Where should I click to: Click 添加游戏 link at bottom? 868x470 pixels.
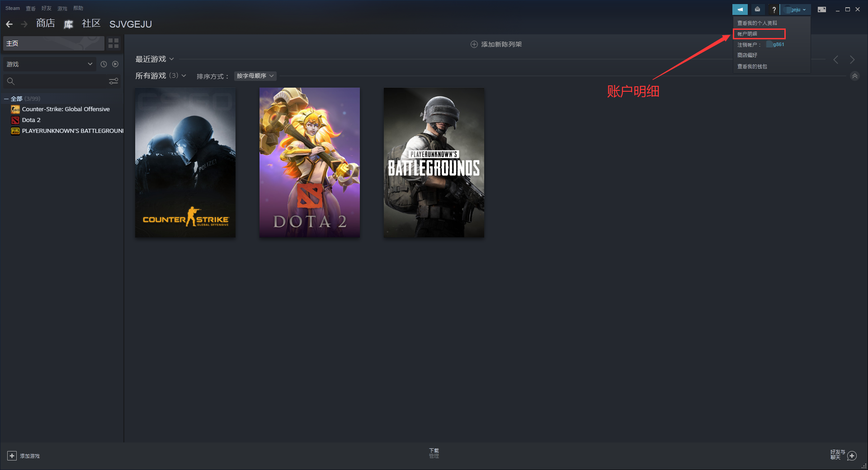click(x=30, y=456)
